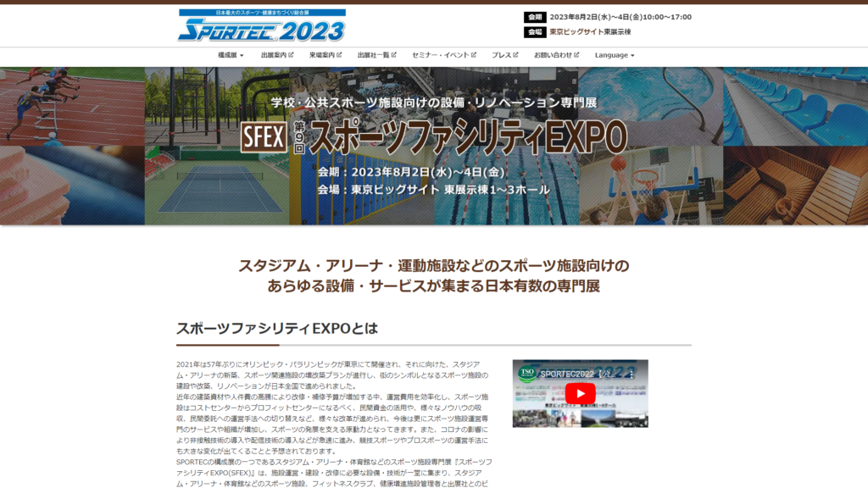Open the YouTube video options menu
Image resolution: width=868 pixels, height=488 pixels.
pyautogui.click(x=631, y=374)
